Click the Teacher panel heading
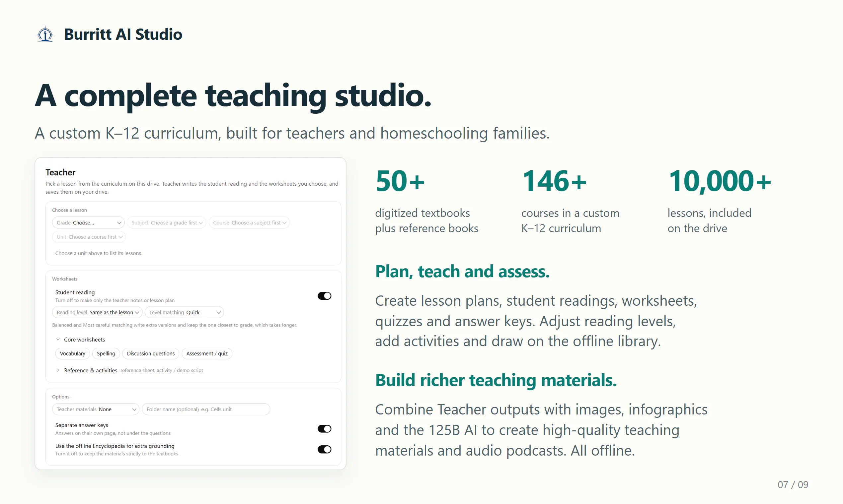 point(60,172)
